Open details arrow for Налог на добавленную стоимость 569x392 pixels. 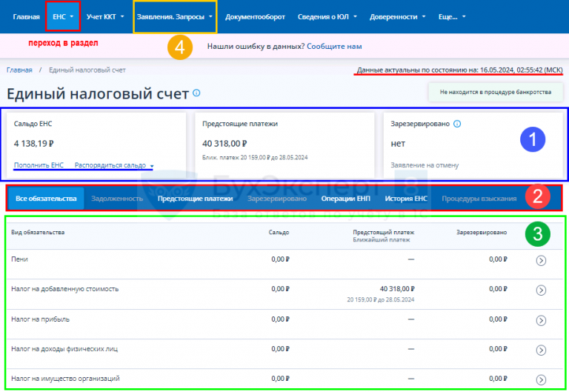click(x=541, y=290)
